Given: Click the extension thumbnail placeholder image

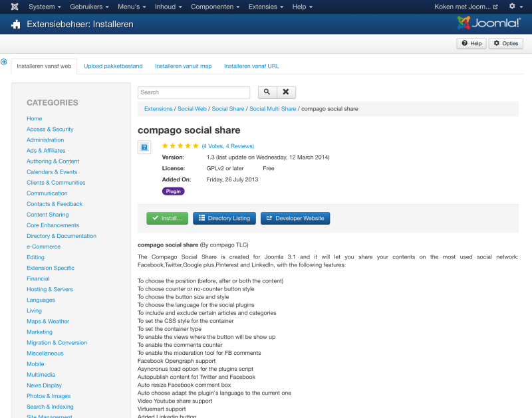Looking at the screenshot, I should [x=144, y=147].
